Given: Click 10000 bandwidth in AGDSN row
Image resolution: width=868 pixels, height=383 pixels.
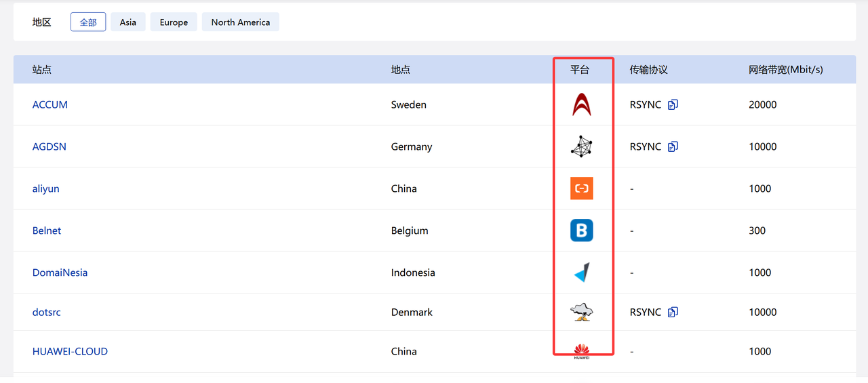Looking at the screenshot, I should (763, 146).
